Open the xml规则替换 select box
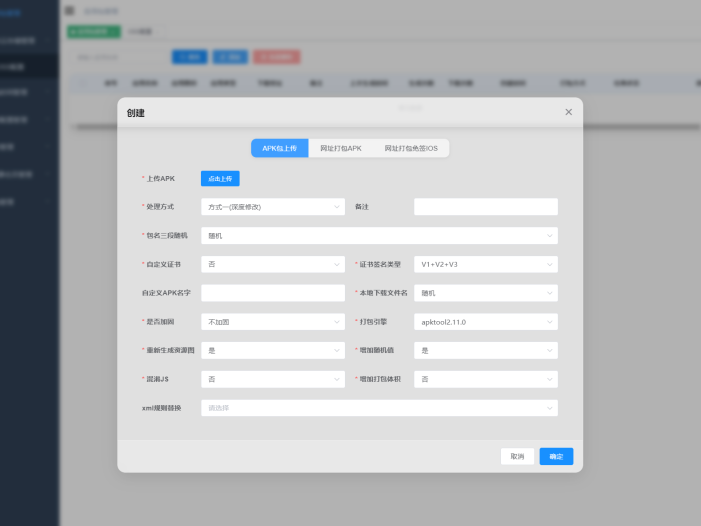This screenshot has height=526, width=701. [379, 408]
